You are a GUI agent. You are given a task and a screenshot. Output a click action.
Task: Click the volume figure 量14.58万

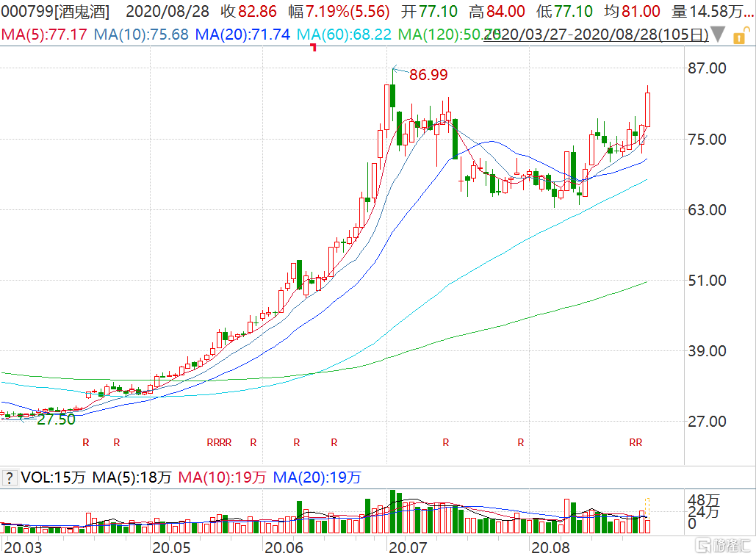point(713,12)
